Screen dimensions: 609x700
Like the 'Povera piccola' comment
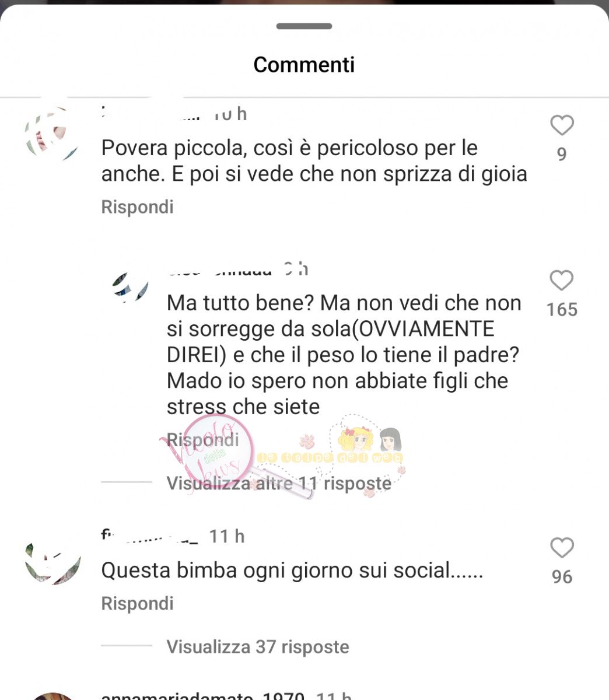tap(562, 125)
